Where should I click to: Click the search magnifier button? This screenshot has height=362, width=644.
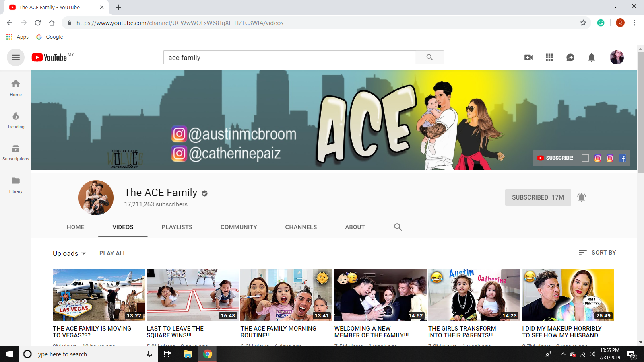tap(430, 58)
